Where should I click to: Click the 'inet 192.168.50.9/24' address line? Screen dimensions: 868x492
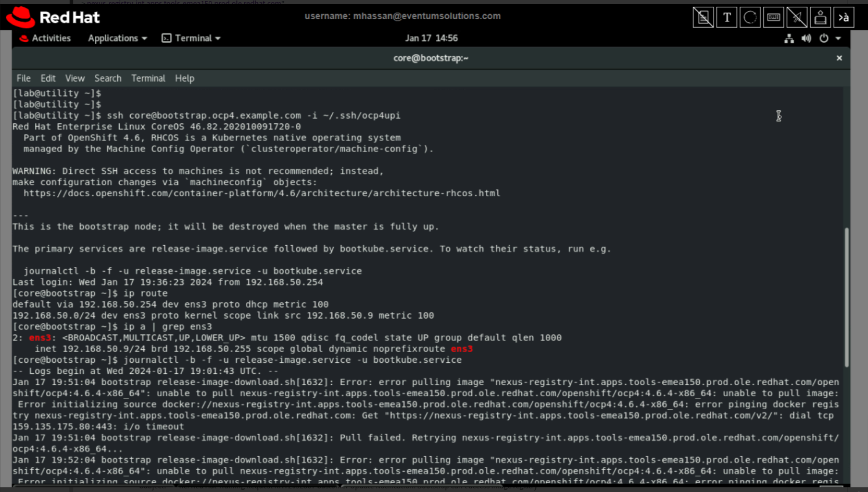(253, 349)
